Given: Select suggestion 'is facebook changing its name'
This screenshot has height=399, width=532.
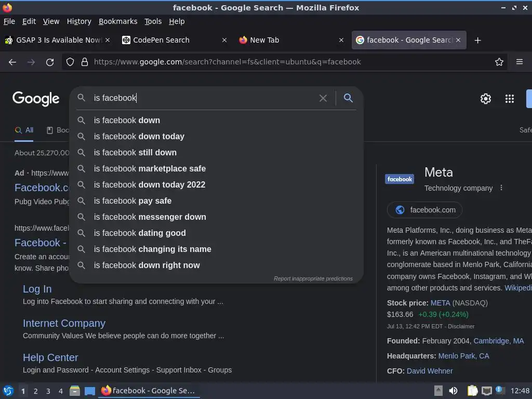Looking at the screenshot, I should coord(217,249).
